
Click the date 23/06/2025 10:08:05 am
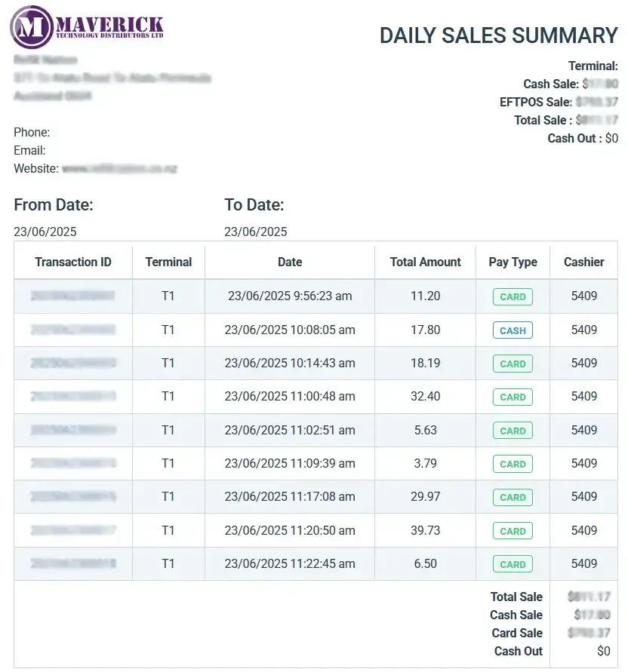click(290, 330)
